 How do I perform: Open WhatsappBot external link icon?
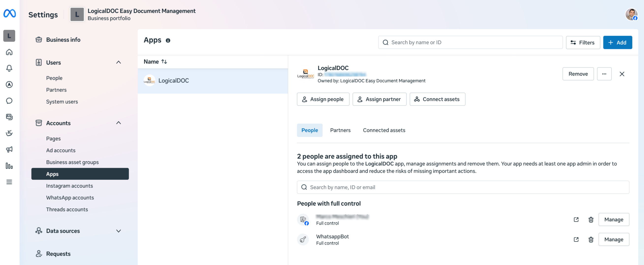pos(576,239)
